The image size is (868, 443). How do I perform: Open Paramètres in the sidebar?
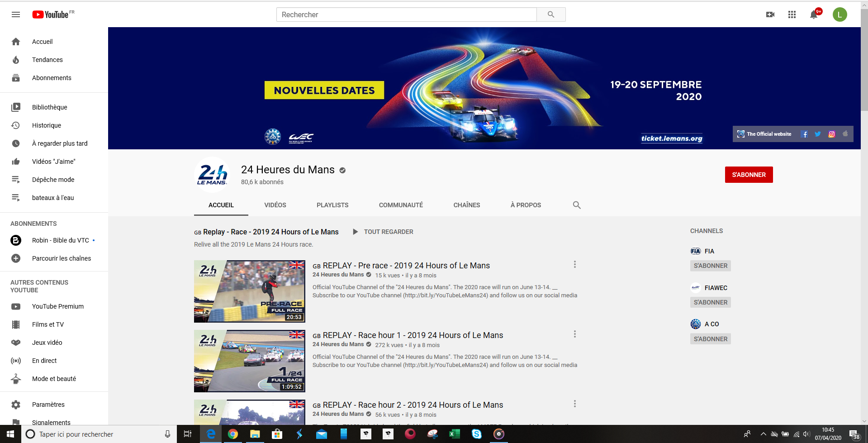pyautogui.click(x=54, y=405)
